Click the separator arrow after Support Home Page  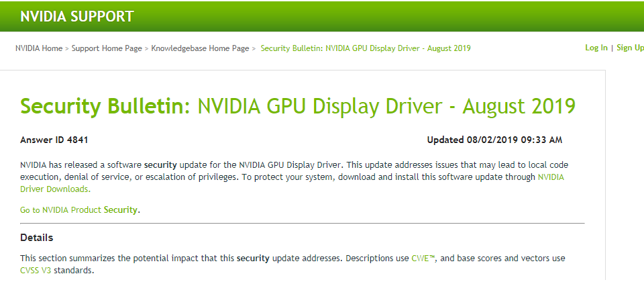tap(147, 49)
